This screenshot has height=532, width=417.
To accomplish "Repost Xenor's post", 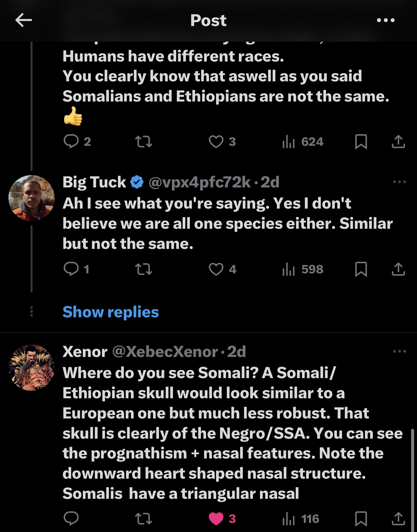I will tap(143, 519).
